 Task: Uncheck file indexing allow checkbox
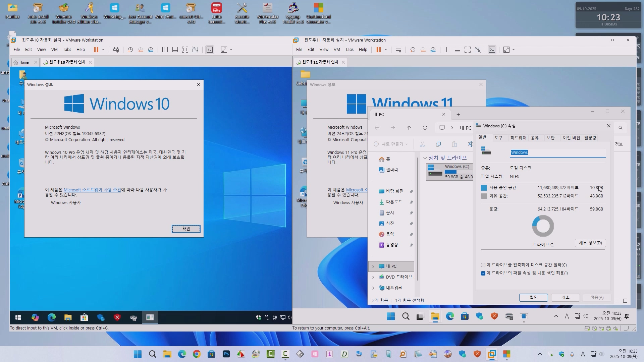click(483, 273)
